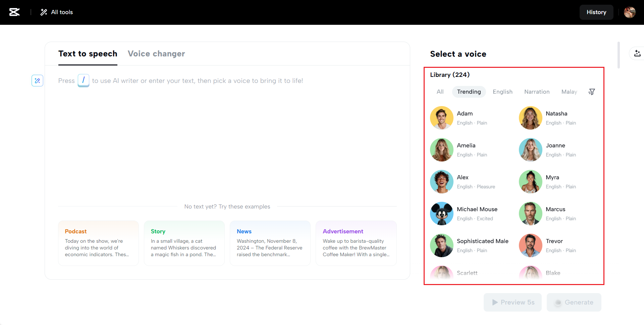Click the upload icon at right edge

pos(637,53)
